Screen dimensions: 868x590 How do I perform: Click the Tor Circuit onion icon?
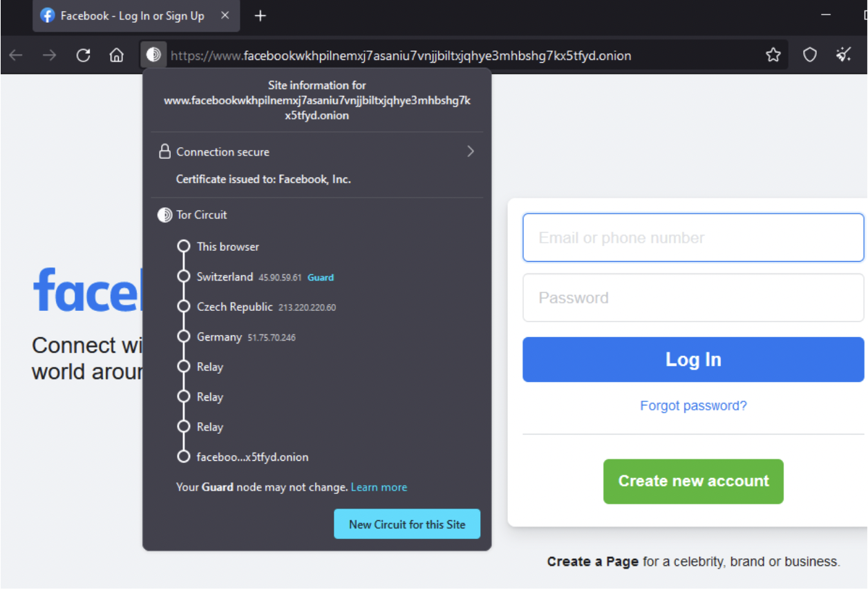(x=164, y=215)
